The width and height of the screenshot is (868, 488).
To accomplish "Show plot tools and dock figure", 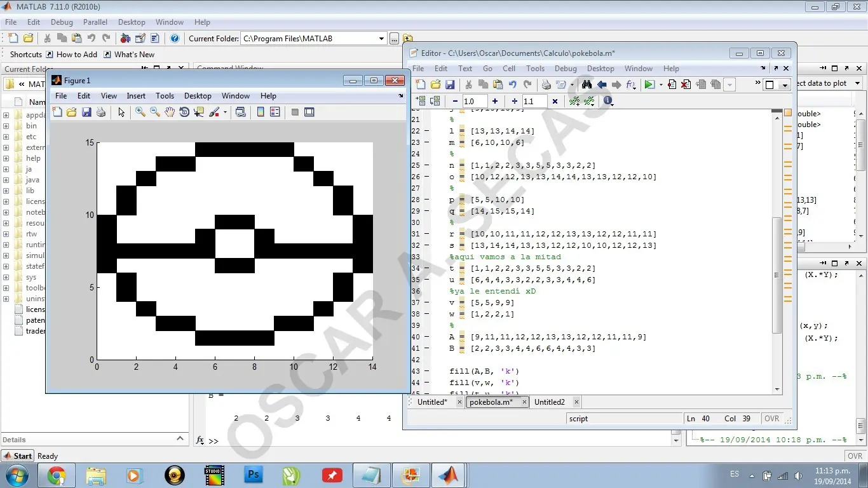I will point(309,112).
